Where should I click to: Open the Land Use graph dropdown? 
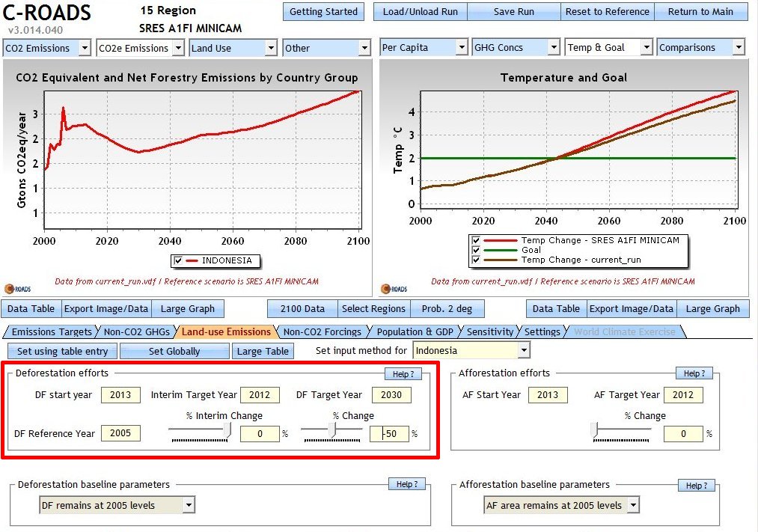coord(233,48)
